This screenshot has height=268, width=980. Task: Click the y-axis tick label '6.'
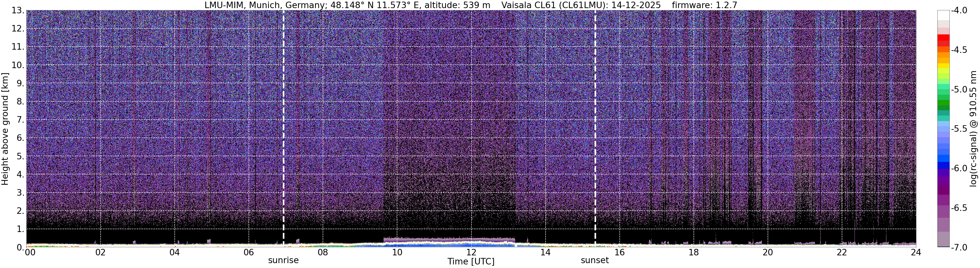[20, 138]
